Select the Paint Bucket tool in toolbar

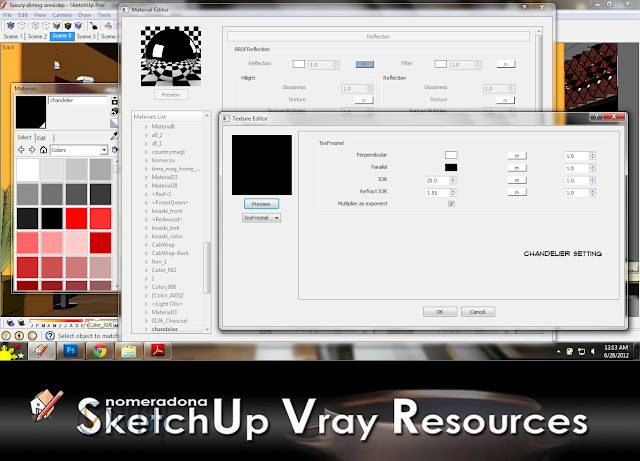[x=94, y=26]
